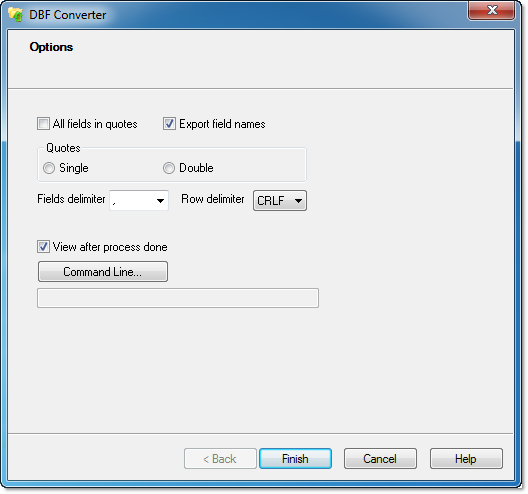Click the disabled Back button

(x=220, y=458)
